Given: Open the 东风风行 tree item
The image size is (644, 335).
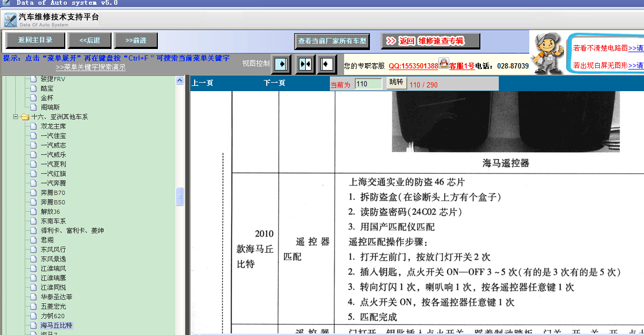Looking at the screenshot, I should coord(53,250).
